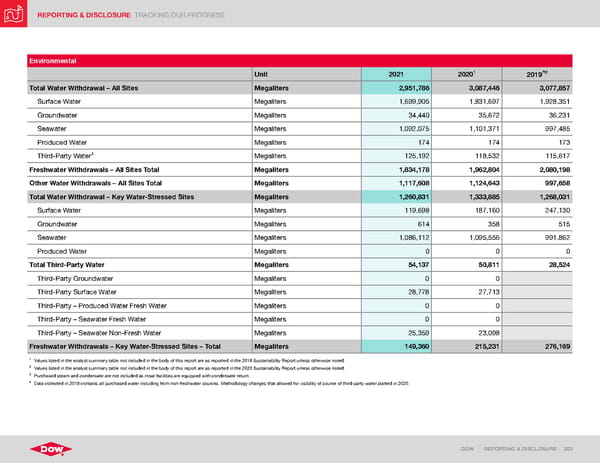
Task: Click the 2021 column header
Action: click(x=396, y=74)
